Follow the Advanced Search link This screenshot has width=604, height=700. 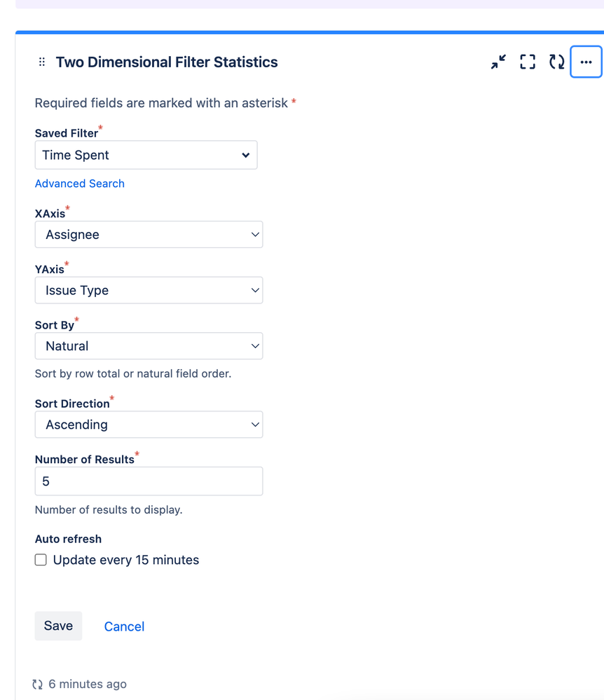(x=79, y=184)
